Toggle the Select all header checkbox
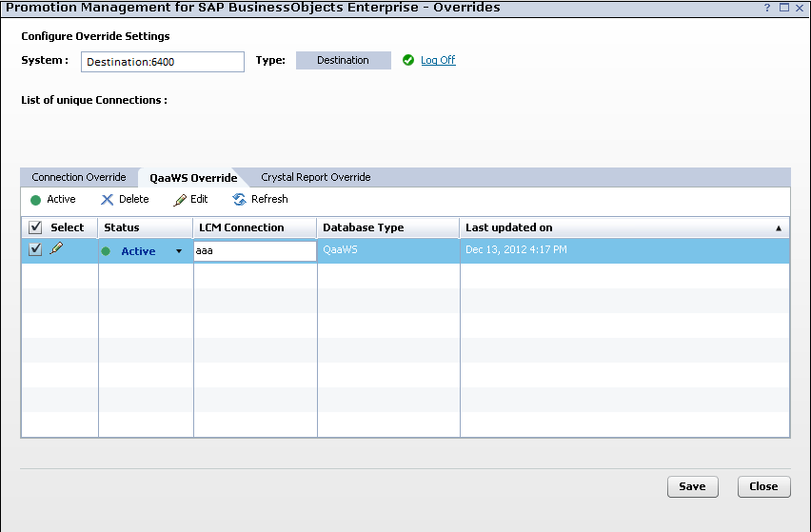Image resolution: width=811 pixels, height=532 pixels. (35, 227)
